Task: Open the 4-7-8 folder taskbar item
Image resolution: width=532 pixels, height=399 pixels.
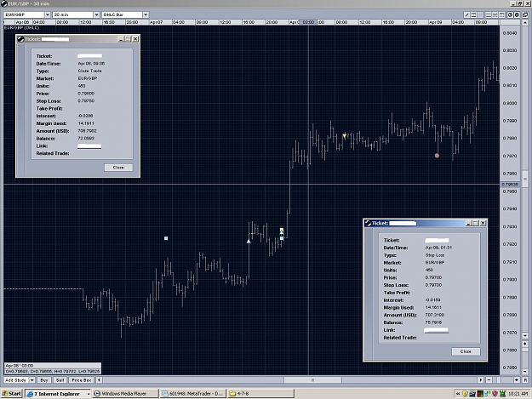Action: [260, 394]
